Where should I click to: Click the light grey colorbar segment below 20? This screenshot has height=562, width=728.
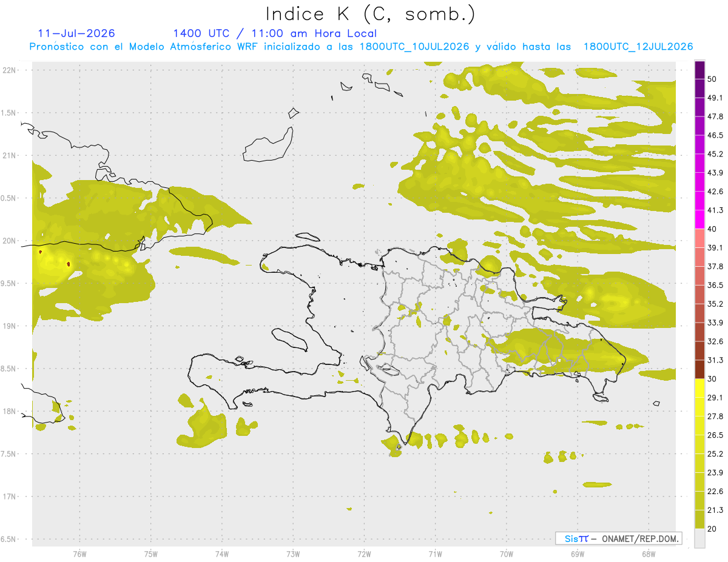(x=700, y=538)
